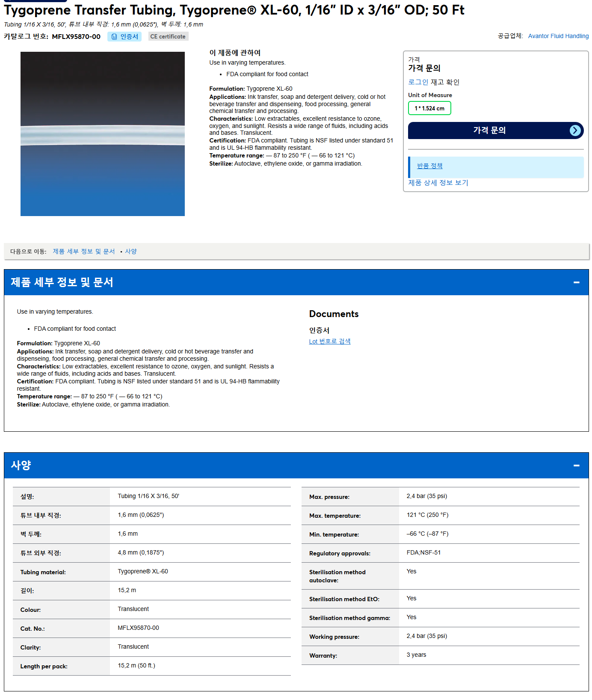
Task: Open the CE certificate badge
Action: [168, 37]
